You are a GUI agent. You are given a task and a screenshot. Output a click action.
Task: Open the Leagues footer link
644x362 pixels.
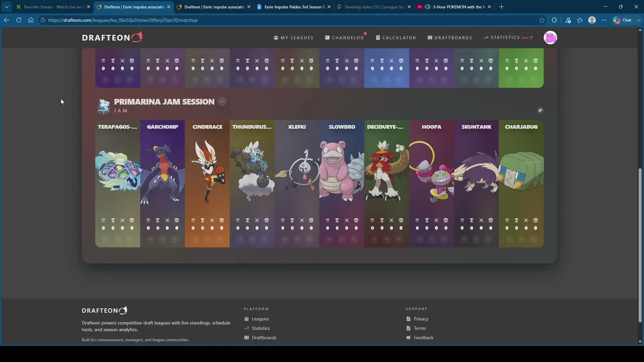[257, 319]
